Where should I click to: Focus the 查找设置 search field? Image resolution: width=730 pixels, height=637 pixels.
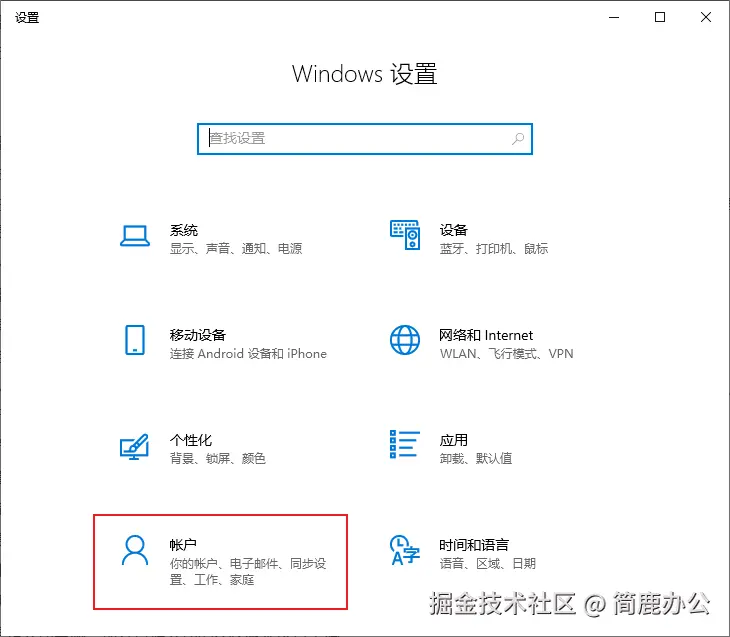[365, 139]
